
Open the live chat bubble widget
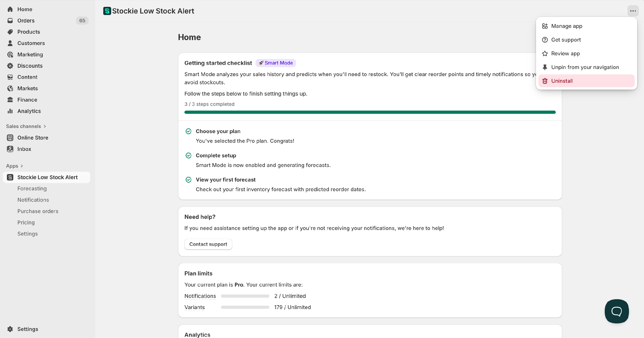click(x=617, y=311)
